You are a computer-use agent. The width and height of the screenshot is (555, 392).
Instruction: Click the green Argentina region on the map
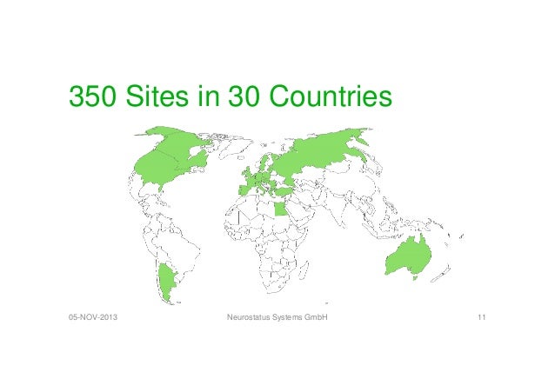(167, 282)
